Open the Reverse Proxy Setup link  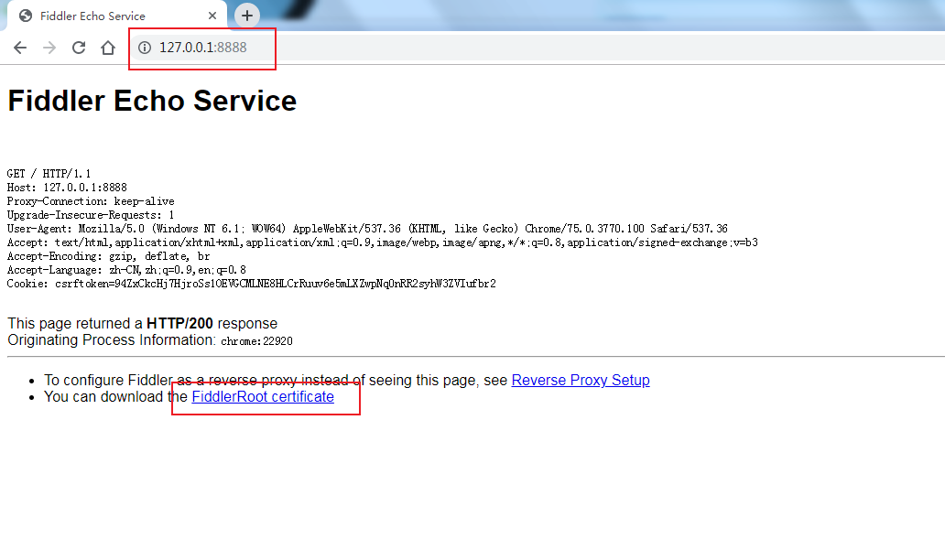(581, 381)
